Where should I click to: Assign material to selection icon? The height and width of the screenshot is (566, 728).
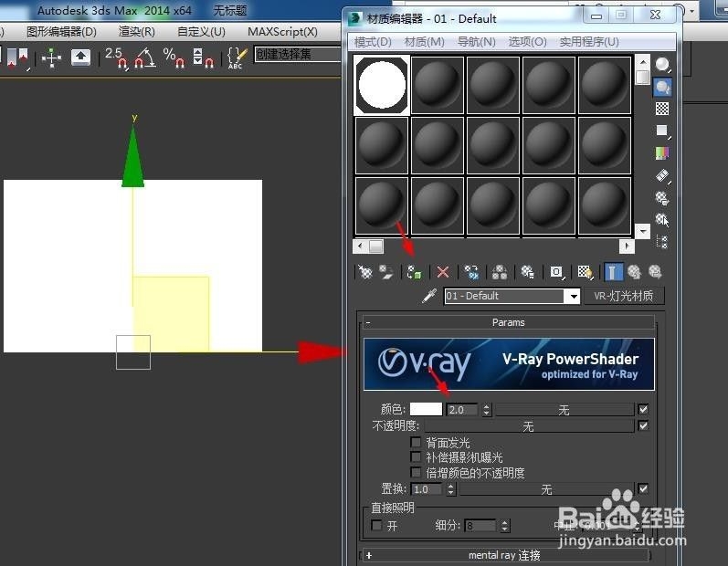pos(414,272)
